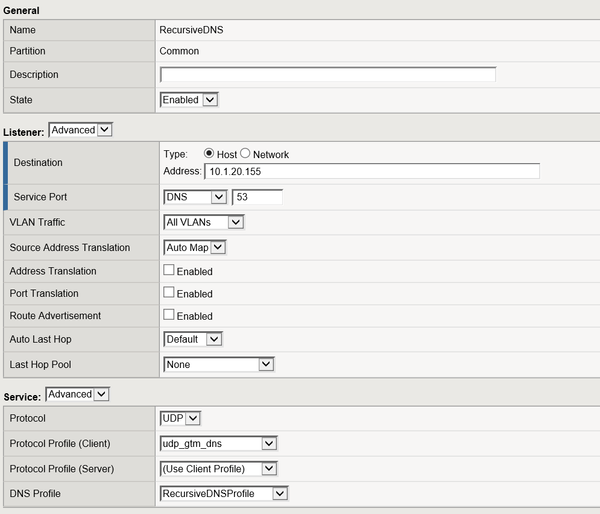Image resolution: width=600 pixels, height=514 pixels.
Task: Open the Protocol UDP dropdown
Action: (181, 418)
